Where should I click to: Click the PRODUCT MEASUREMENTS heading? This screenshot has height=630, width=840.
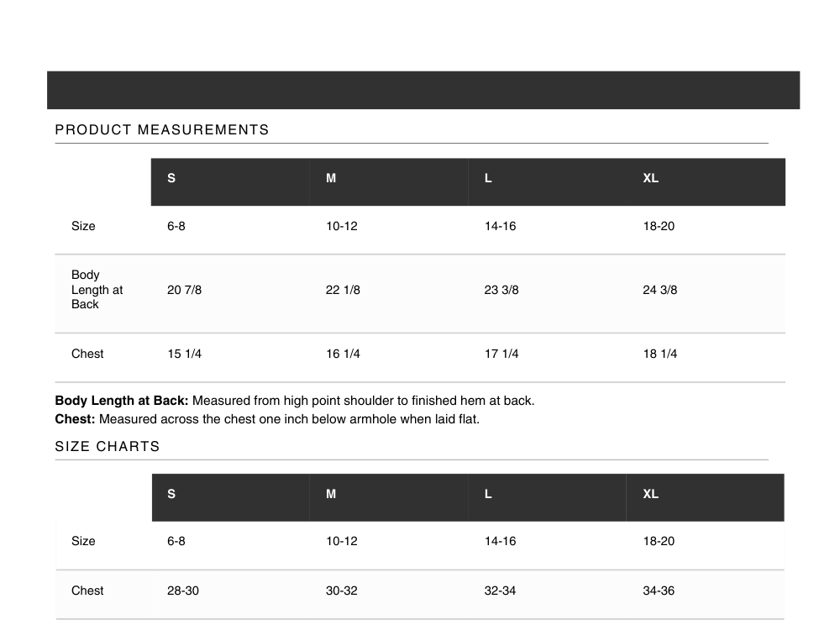[x=162, y=130]
